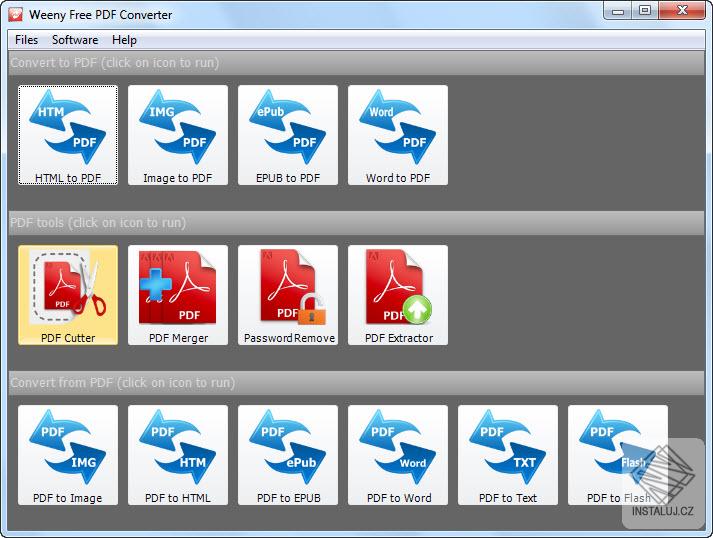Image resolution: width=713 pixels, height=538 pixels.
Task: Launch the HTML to PDF converter
Action: click(x=68, y=135)
